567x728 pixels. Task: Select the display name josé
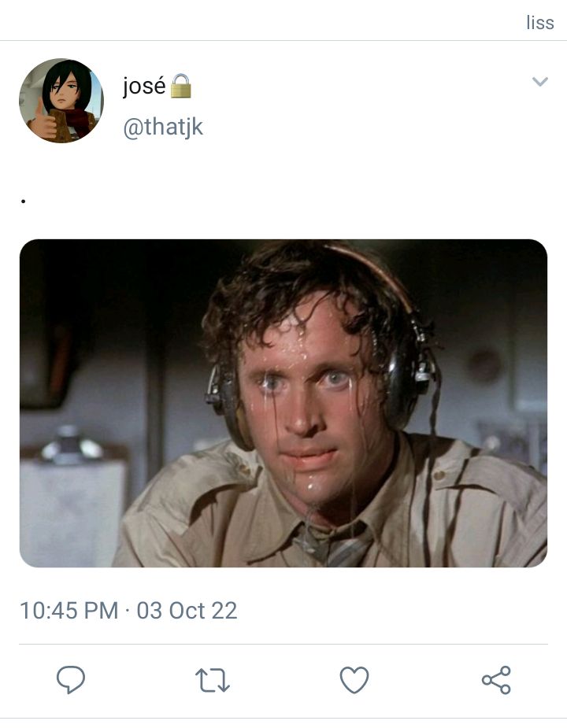[144, 86]
